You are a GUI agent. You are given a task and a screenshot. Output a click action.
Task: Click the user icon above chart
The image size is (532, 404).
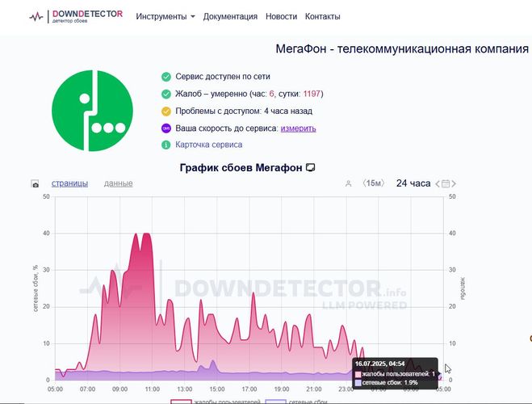coord(348,184)
